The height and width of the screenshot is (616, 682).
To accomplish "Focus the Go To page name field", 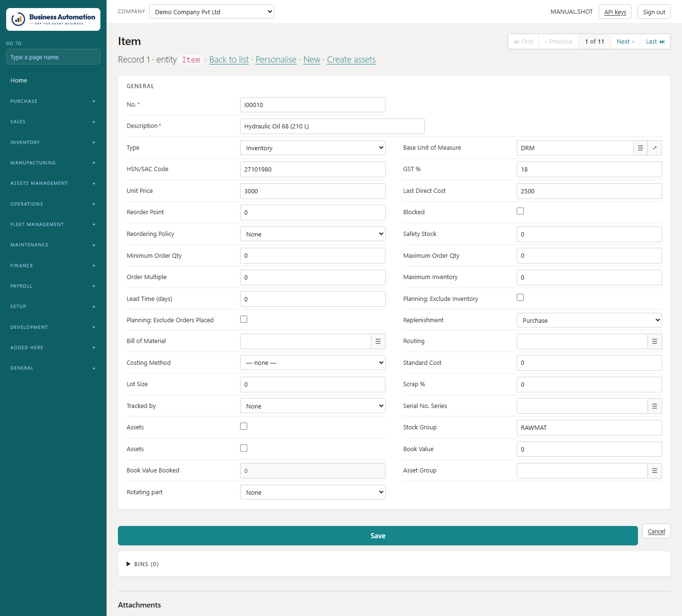I will 53,57.
